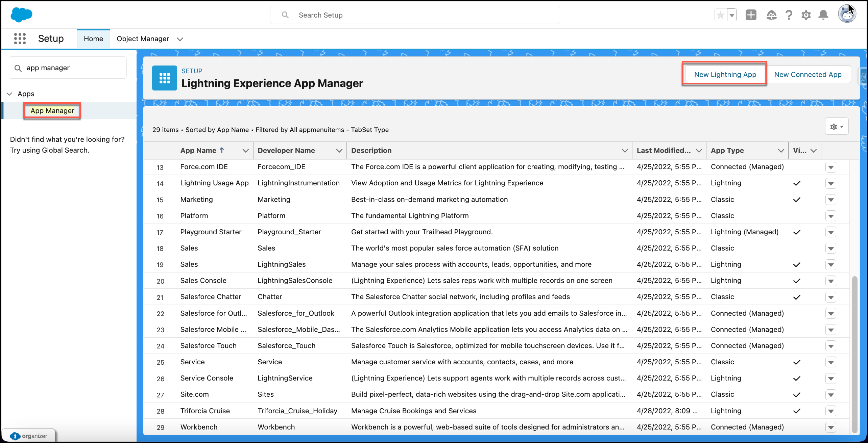This screenshot has width=868, height=443.
Task: Click the Salesforce cloud logo
Action: point(21,15)
